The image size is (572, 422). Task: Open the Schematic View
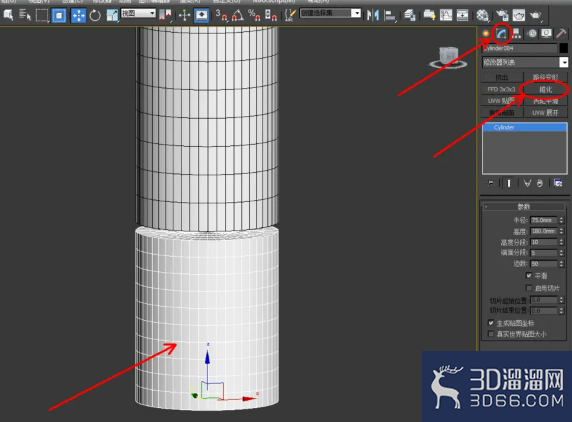tap(463, 15)
